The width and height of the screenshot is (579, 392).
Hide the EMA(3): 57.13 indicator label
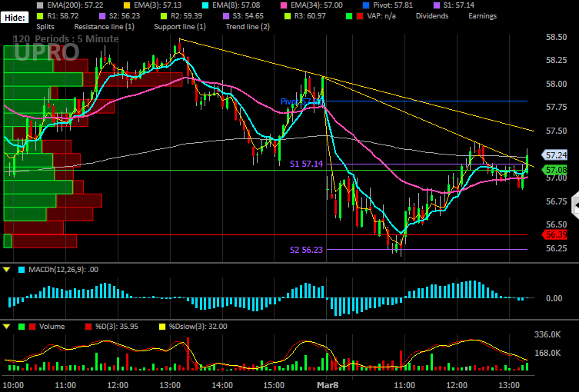coord(158,5)
